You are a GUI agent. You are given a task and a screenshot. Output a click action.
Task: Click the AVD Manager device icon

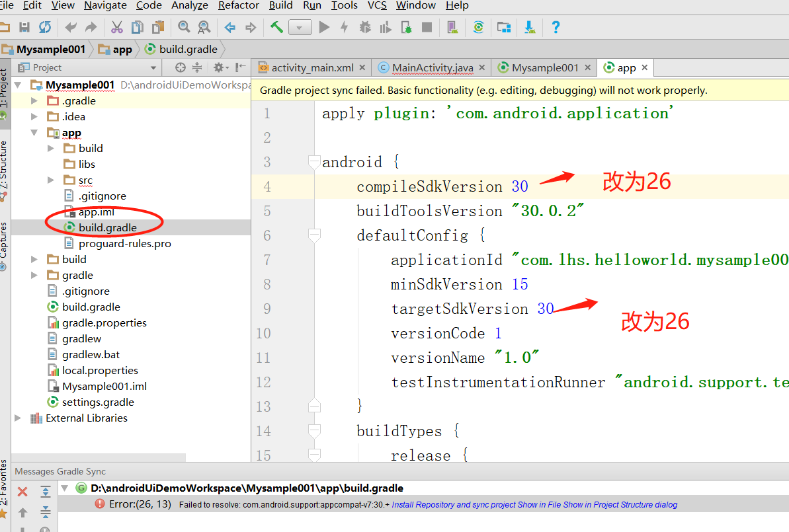(452, 27)
